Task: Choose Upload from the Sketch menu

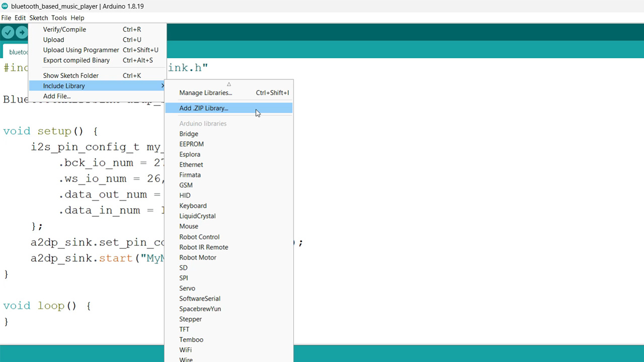Action: [x=97, y=40]
